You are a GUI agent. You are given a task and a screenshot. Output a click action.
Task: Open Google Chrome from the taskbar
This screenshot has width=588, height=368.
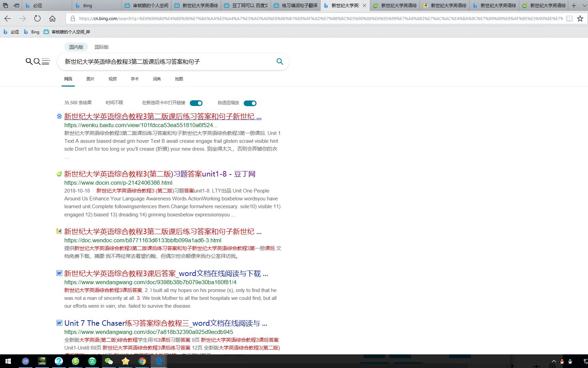(x=142, y=361)
